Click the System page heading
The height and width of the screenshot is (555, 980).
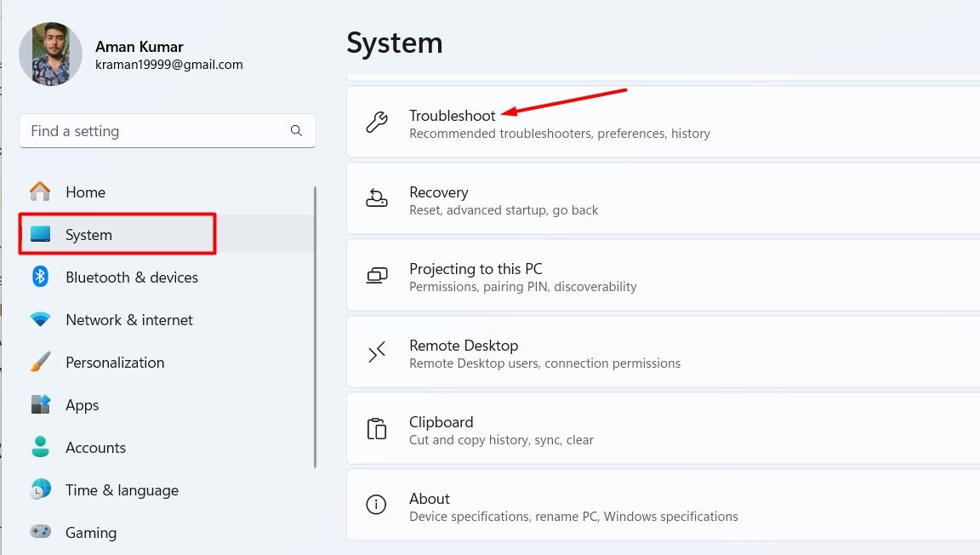[395, 43]
